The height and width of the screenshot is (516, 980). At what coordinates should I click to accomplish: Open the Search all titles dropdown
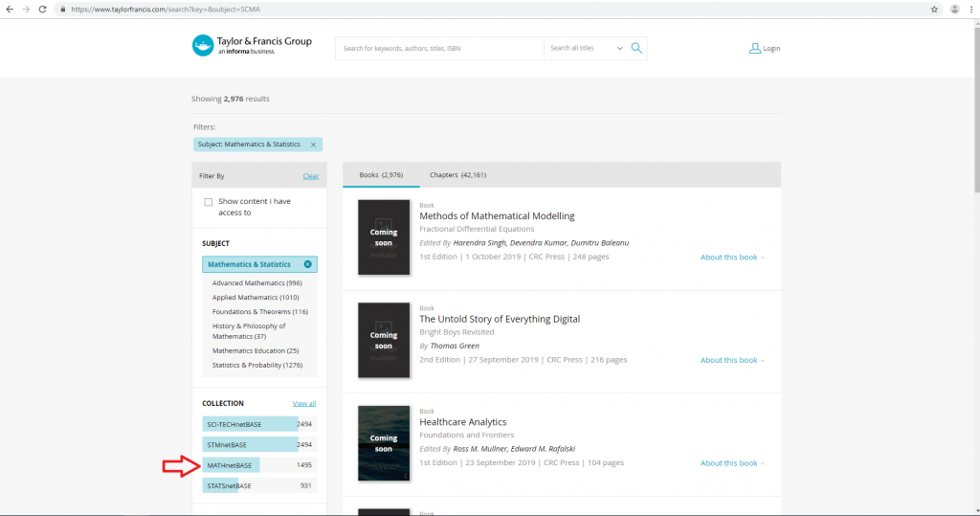(x=586, y=48)
